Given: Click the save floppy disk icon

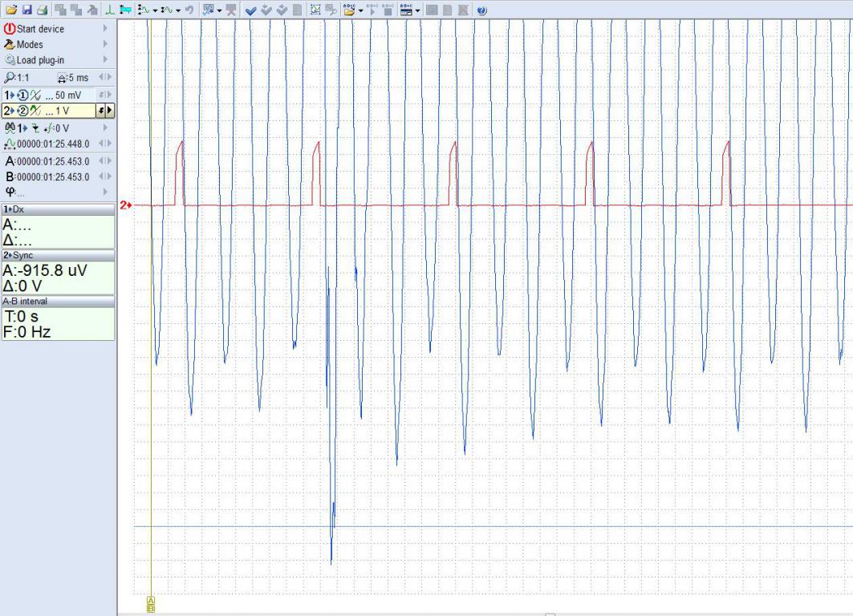Looking at the screenshot, I should point(26,10).
